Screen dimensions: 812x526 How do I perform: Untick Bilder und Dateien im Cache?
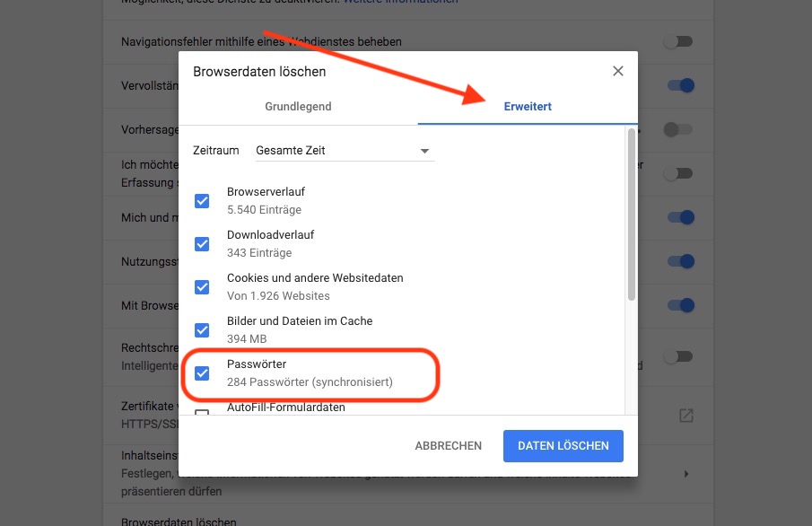pos(202,330)
